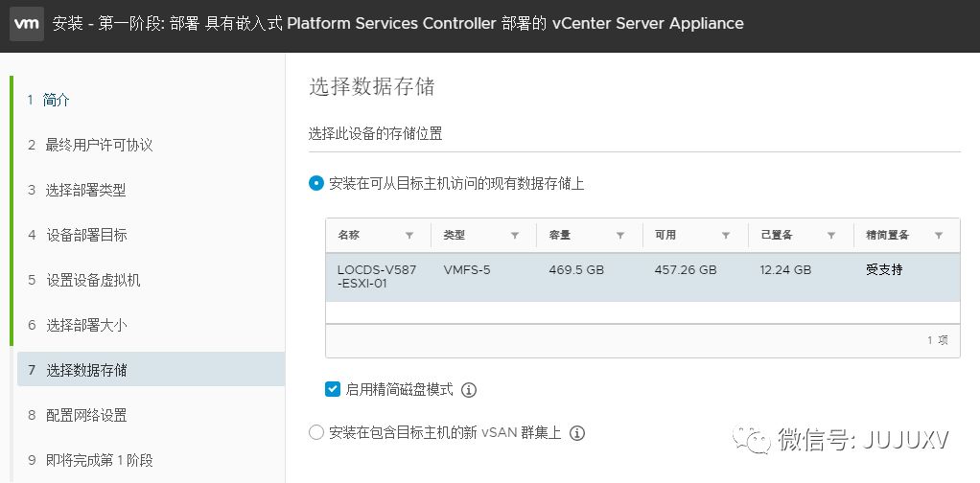Screen dimensions: 980x483
Task: Click info icon next to vSAN option
Action: coord(577,433)
